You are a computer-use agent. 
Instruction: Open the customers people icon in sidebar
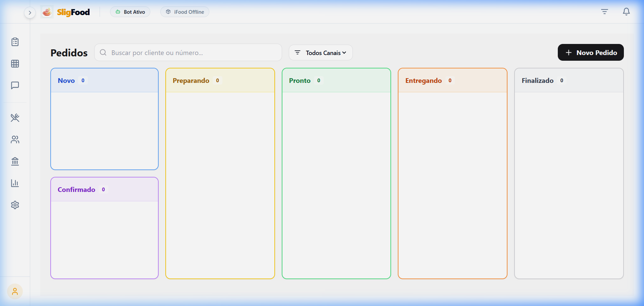click(x=15, y=140)
